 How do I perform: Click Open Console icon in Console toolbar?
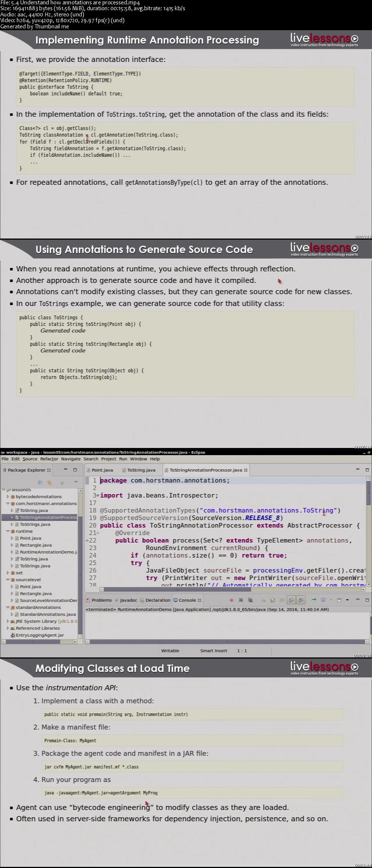coord(339,600)
